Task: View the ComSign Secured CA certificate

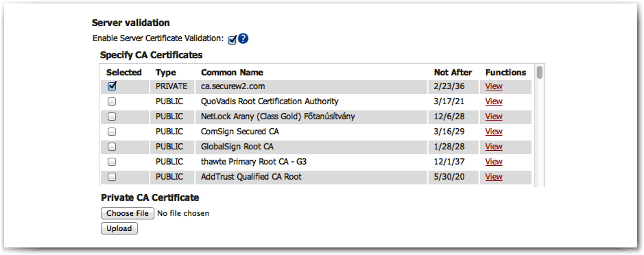Action: click(x=494, y=132)
